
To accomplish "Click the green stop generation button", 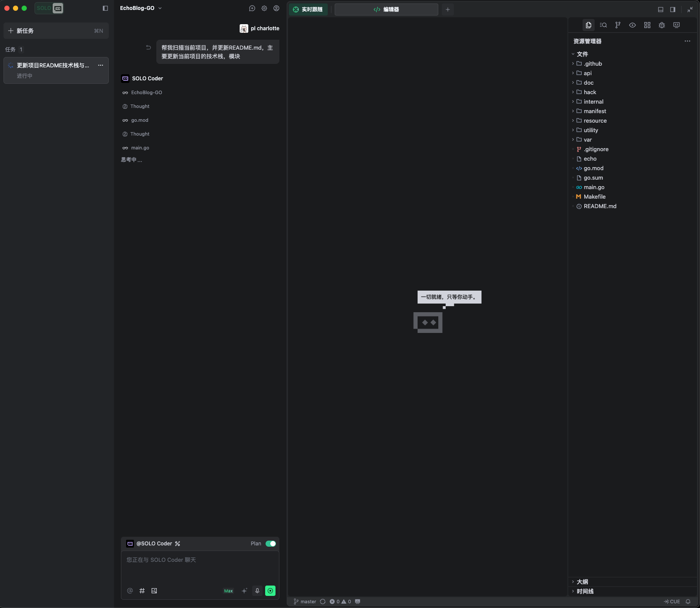I will [270, 591].
